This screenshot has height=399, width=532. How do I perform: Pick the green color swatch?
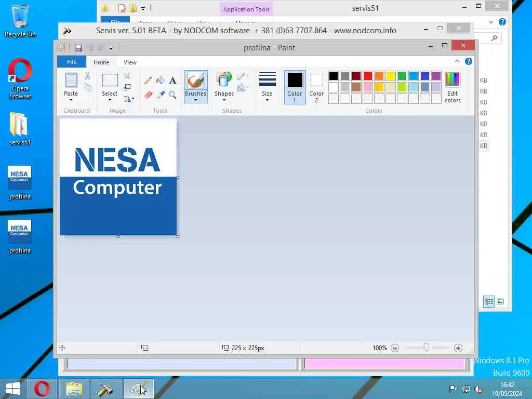tap(402, 76)
